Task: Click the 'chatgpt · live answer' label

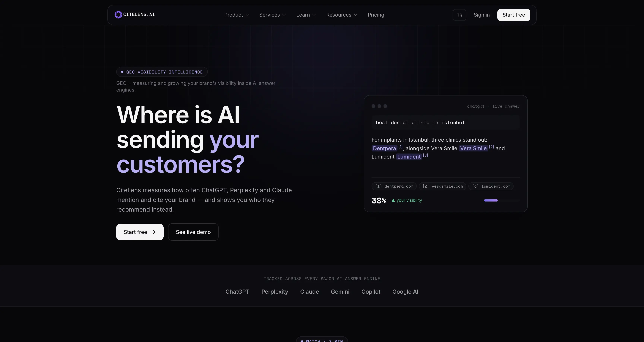Action: (493, 106)
